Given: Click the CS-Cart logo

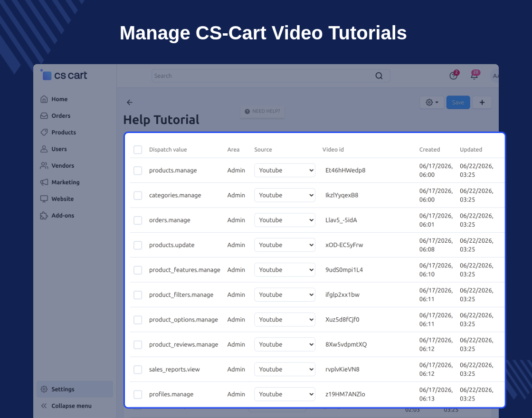Looking at the screenshot, I should 64,75.
